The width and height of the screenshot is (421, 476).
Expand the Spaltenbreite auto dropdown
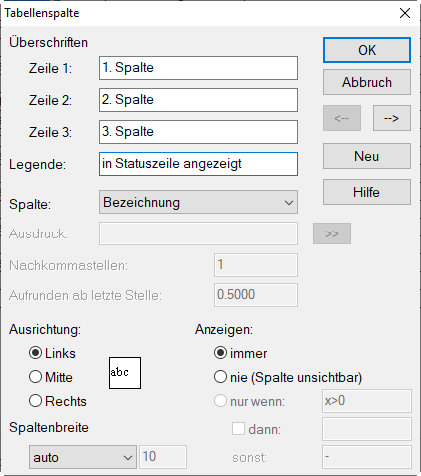(83, 457)
